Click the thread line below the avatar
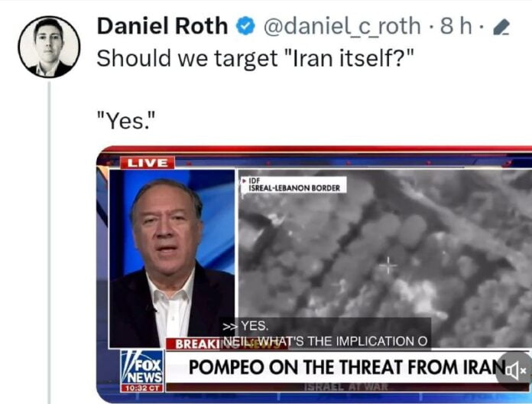The image size is (532, 404). [x=50, y=243]
